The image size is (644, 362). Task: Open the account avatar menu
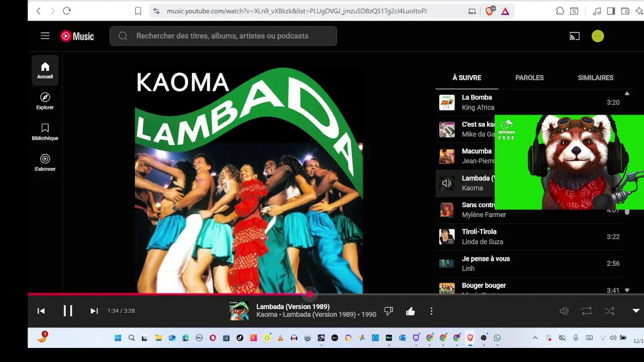pyautogui.click(x=598, y=36)
